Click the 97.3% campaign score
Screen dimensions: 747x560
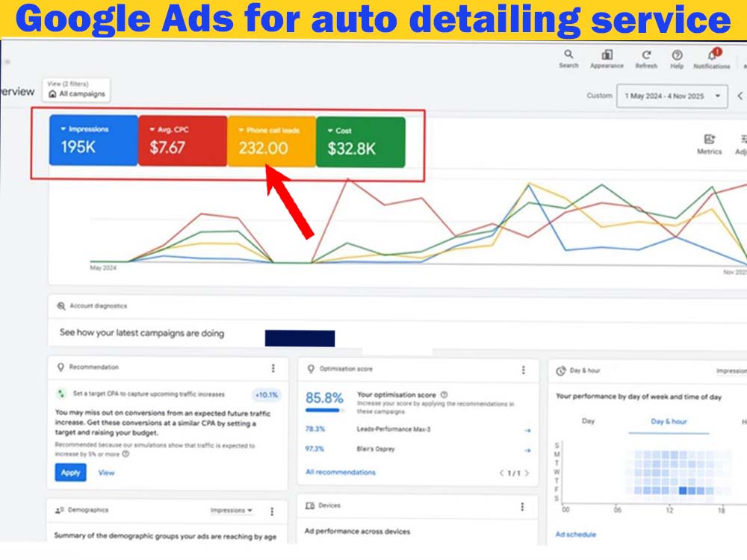coord(314,449)
